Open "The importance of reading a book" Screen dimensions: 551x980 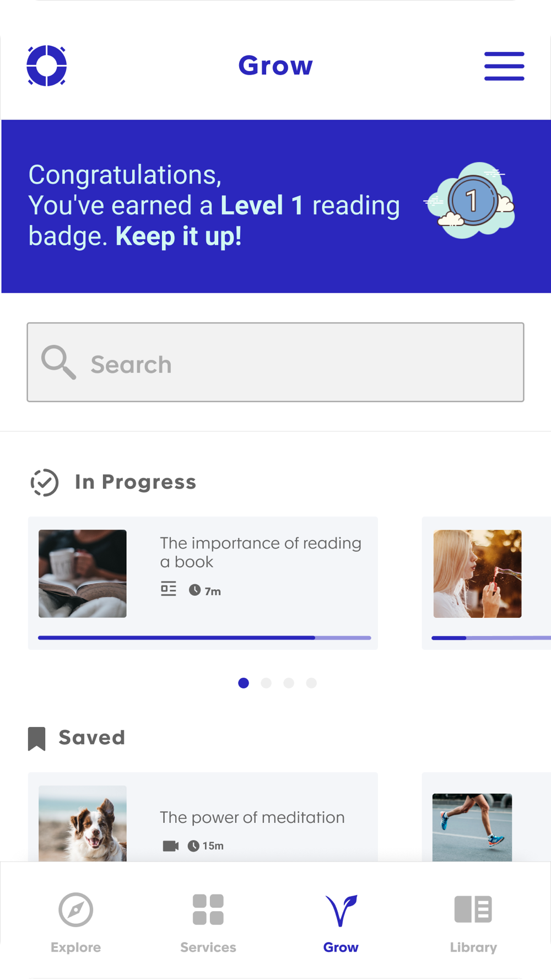[x=260, y=552]
